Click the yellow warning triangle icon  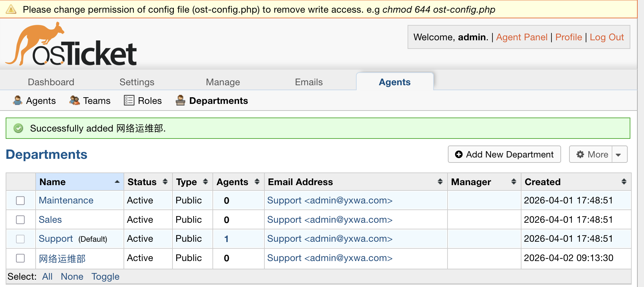point(11,9)
